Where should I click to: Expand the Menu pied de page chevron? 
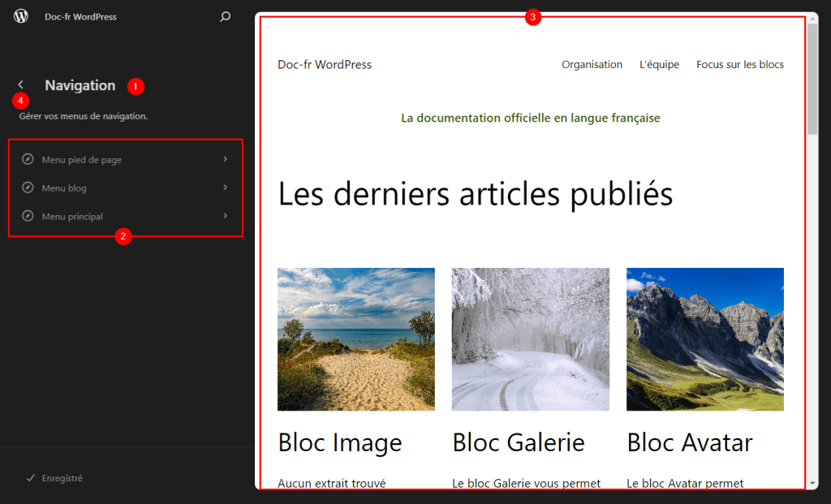coord(226,159)
